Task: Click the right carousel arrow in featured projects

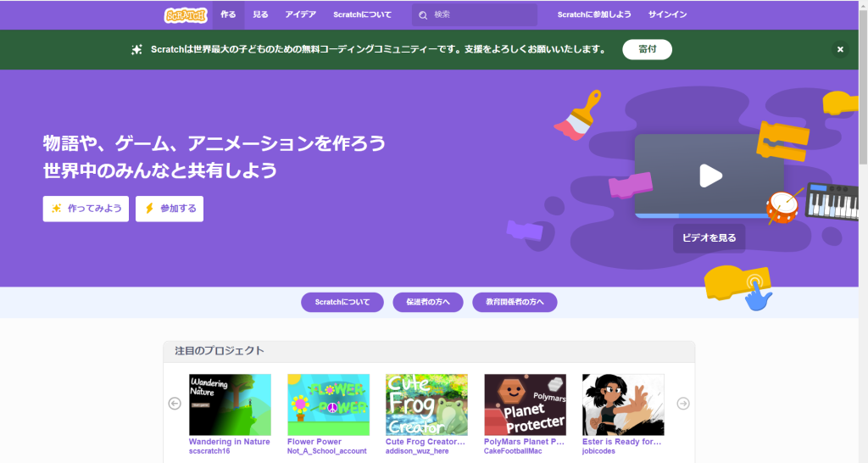Action: pyautogui.click(x=683, y=404)
